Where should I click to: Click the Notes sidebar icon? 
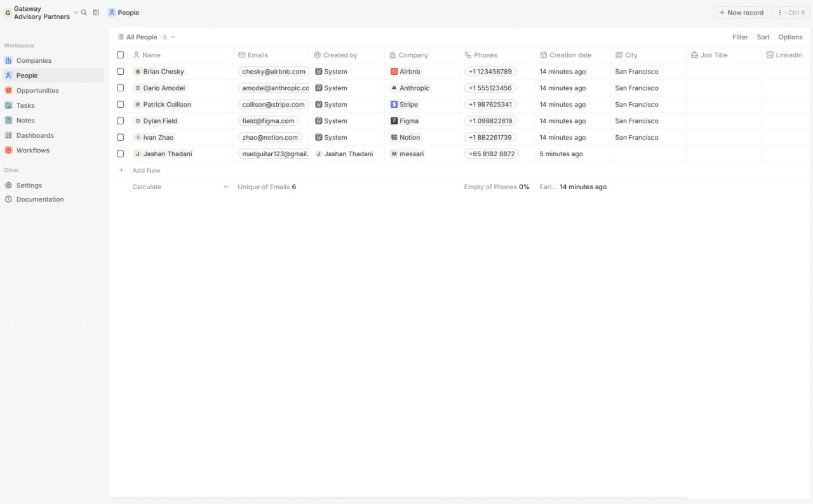point(9,121)
